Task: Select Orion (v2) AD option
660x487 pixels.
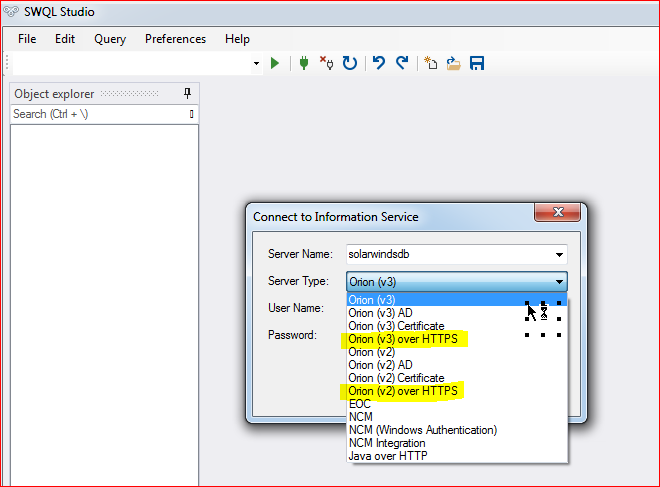Action: (x=457, y=365)
